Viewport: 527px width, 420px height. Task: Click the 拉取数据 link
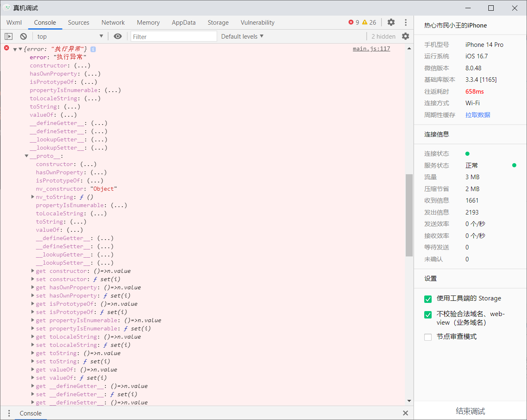click(478, 115)
